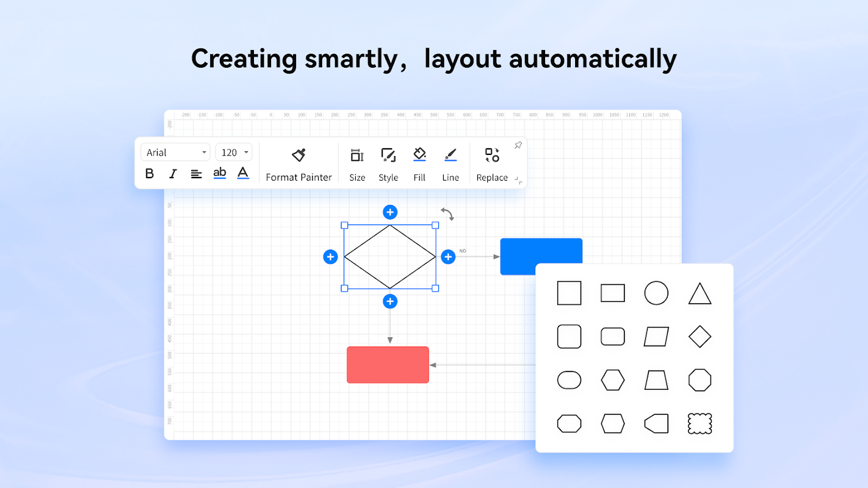The height and width of the screenshot is (488, 868).
Task: Open the Fill color tool
Action: point(419,165)
